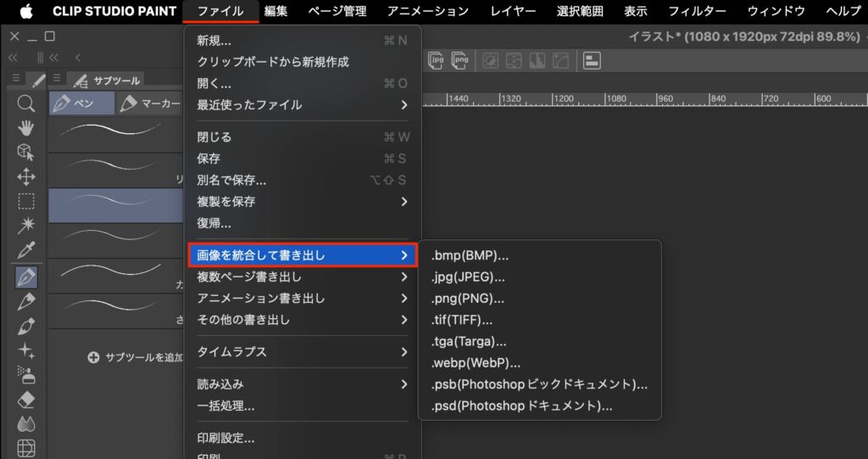Viewport: 868px width, 459px height.
Task: Export as .bmp(BMP)...
Action: pyautogui.click(x=540, y=255)
